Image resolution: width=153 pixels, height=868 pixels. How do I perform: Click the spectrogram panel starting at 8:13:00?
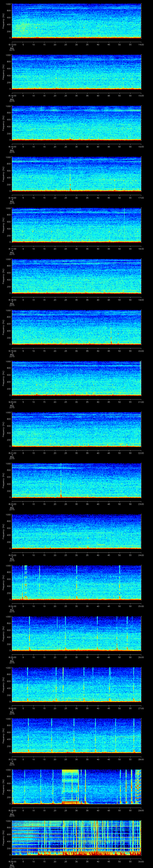(x=76, y=21)
